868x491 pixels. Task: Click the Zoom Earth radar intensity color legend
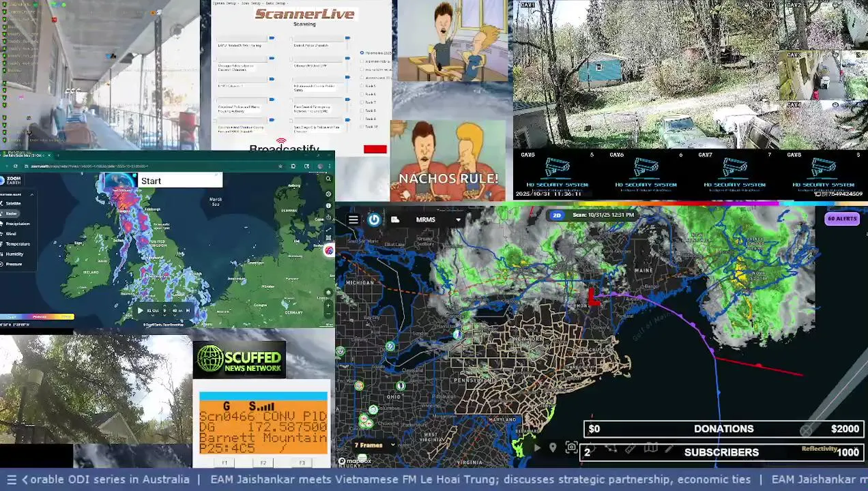tap(37, 316)
